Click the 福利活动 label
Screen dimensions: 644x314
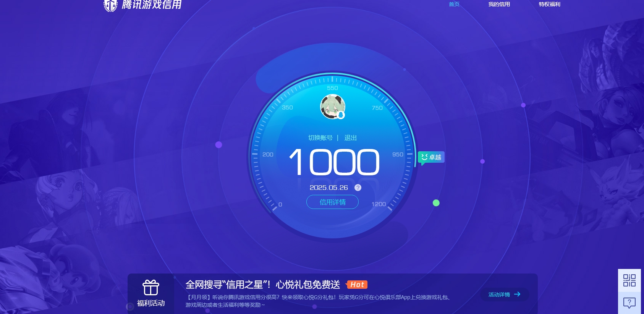(x=151, y=303)
